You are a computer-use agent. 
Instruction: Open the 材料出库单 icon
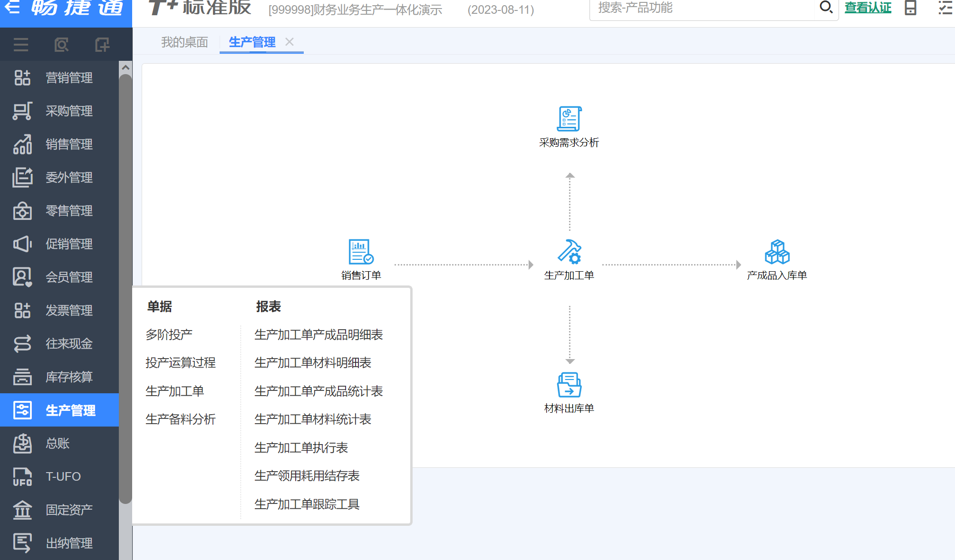coord(569,385)
